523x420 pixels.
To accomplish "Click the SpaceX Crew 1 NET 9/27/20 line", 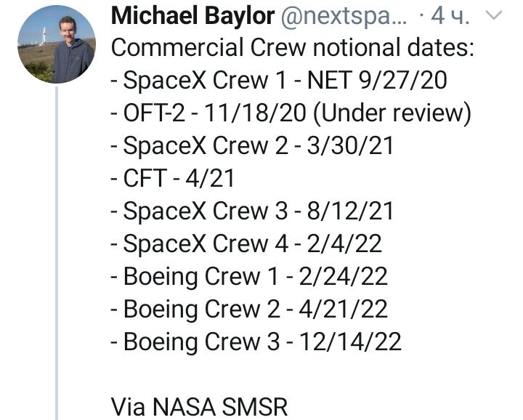I will (279, 81).
